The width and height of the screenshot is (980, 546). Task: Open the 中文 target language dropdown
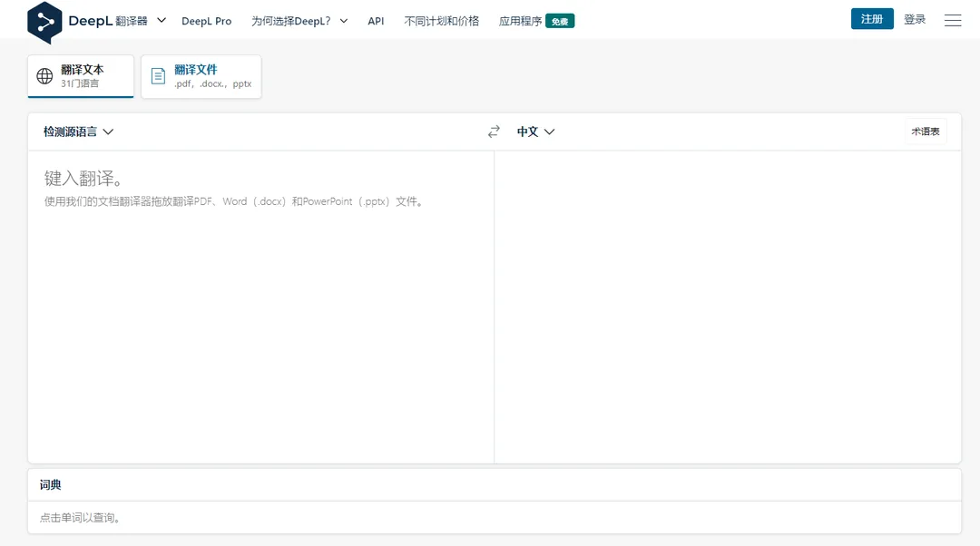535,132
